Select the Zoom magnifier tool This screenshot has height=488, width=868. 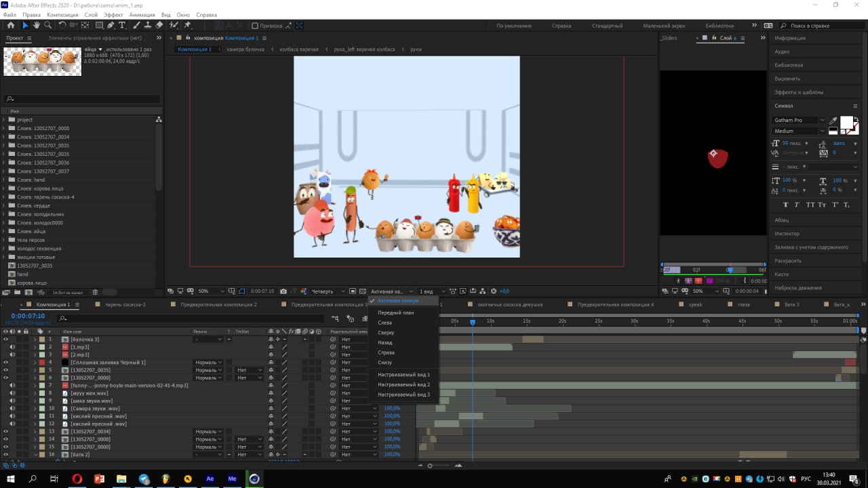[48, 25]
